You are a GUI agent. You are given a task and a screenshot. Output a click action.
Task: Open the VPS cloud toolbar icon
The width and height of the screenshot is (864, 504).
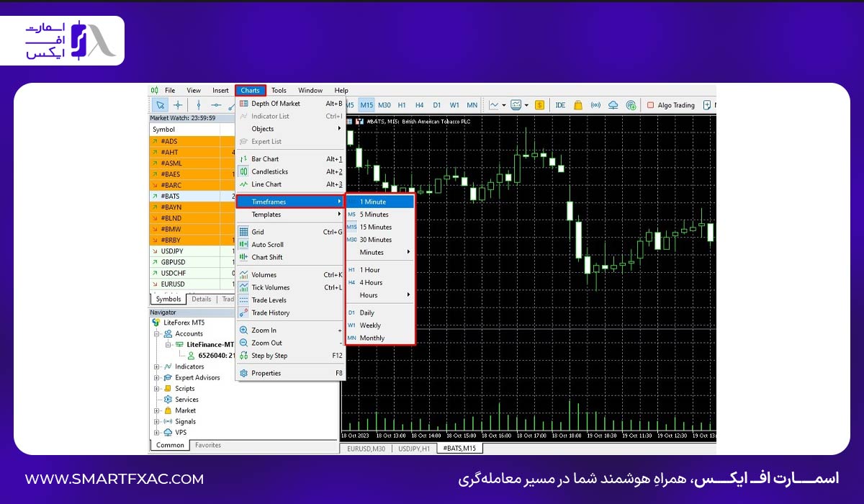coord(613,105)
